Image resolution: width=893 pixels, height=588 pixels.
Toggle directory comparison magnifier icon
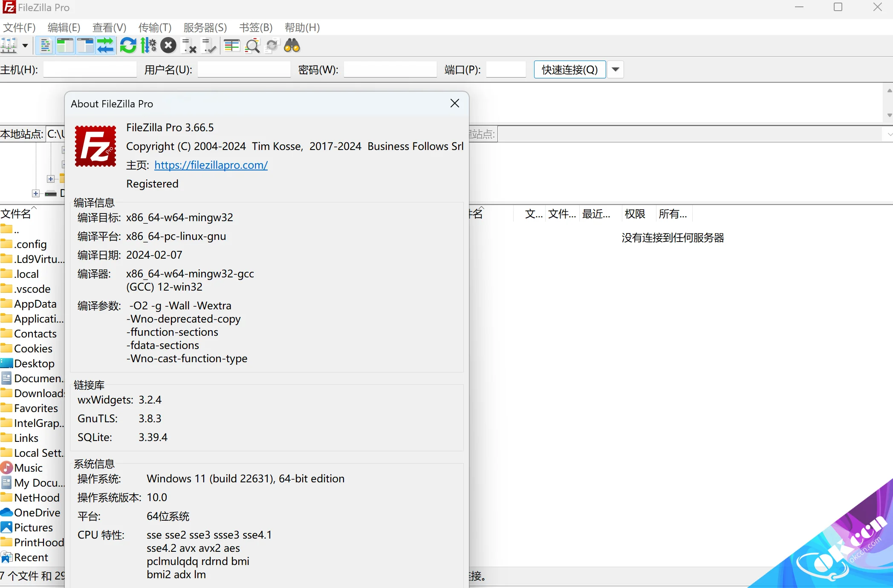(x=252, y=46)
